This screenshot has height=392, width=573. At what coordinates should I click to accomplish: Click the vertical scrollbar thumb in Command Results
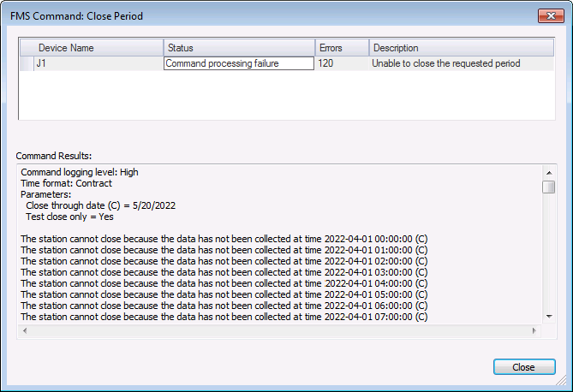coord(549,187)
